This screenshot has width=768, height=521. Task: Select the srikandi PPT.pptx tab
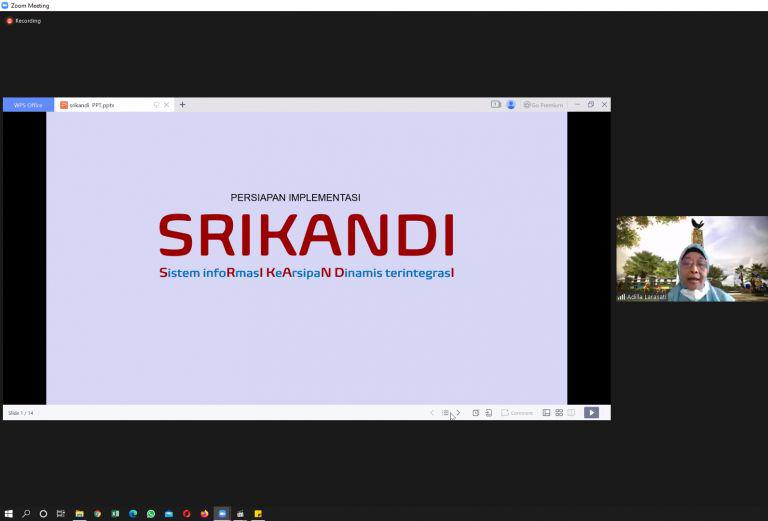coord(98,105)
